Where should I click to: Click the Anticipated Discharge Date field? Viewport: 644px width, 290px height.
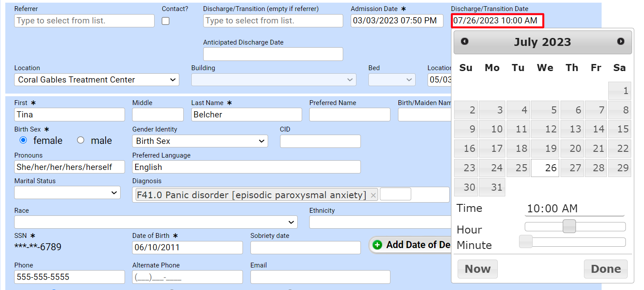click(273, 54)
